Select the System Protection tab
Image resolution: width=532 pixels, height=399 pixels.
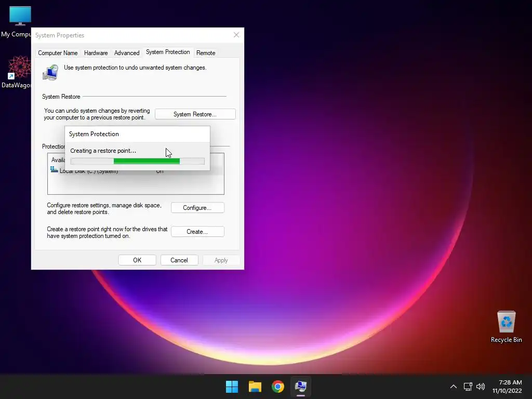click(x=168, y=52)
